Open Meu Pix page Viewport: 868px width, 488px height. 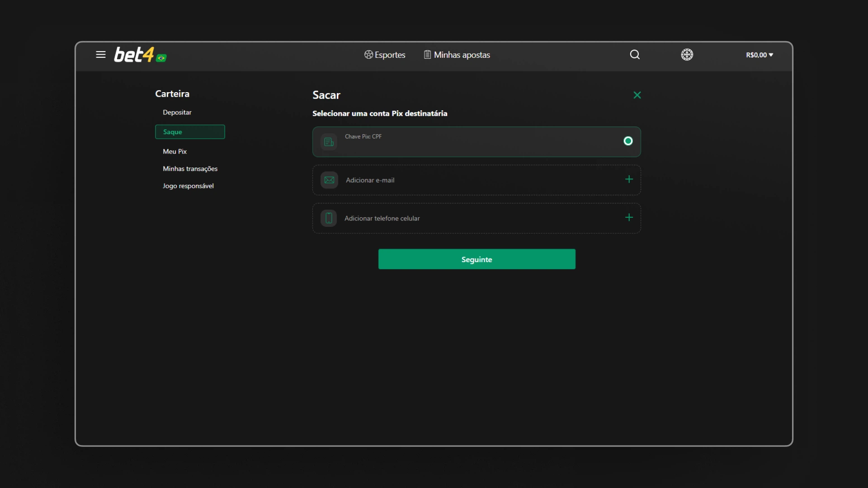[x=175, y=151]
